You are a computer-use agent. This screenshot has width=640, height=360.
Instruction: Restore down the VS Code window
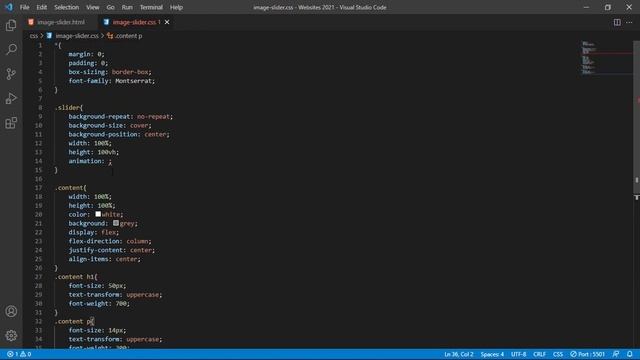[608, 7]
